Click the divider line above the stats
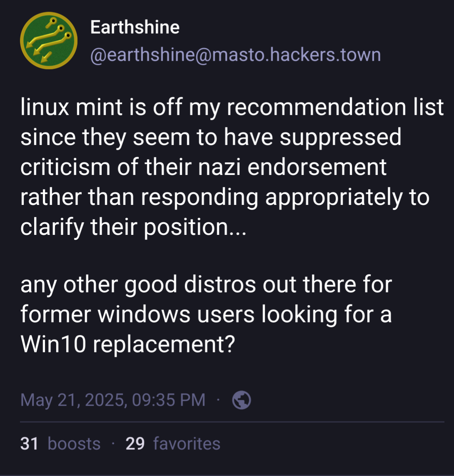This screenshot has width=454, height=476. tap(232, 422)
